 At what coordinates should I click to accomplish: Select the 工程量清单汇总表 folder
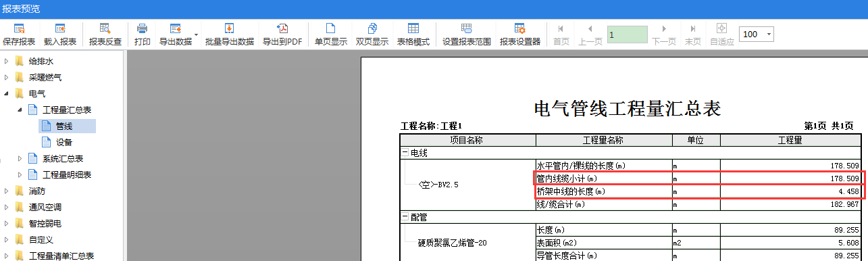point(61,256)
